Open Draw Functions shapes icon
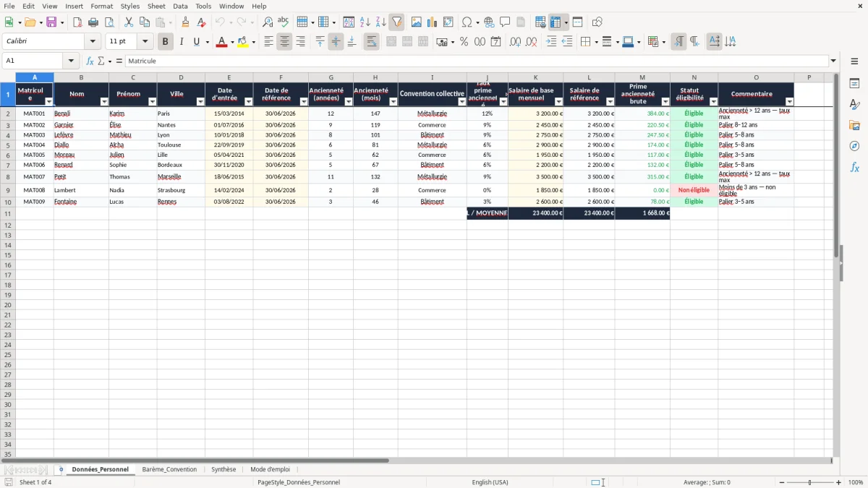 pyautogui.click(x=597, y=22)
